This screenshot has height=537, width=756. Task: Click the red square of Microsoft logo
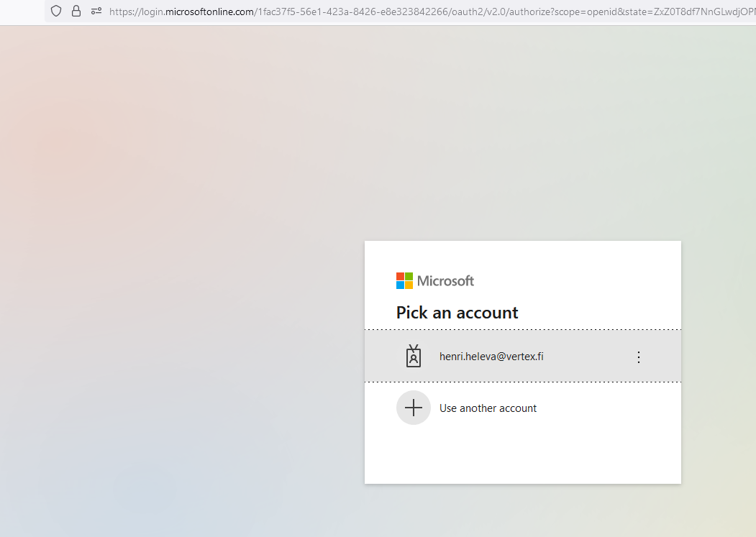(x=400, y=276)
